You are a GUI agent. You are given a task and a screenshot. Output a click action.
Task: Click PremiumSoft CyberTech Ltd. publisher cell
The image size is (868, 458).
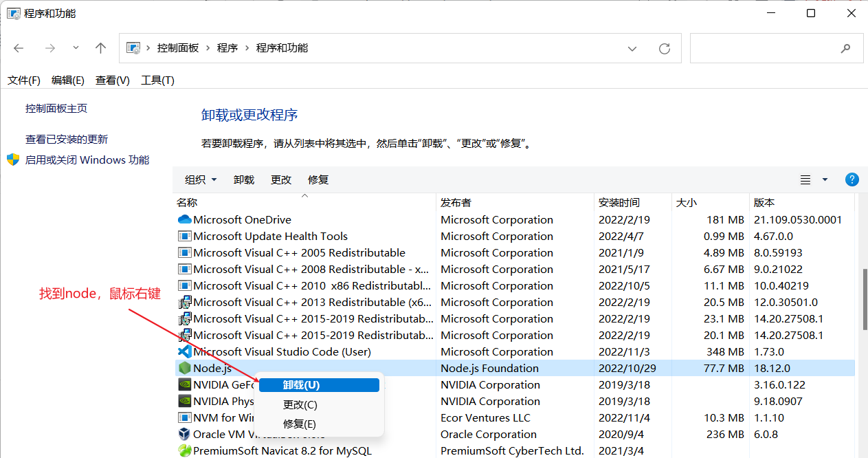512,451
